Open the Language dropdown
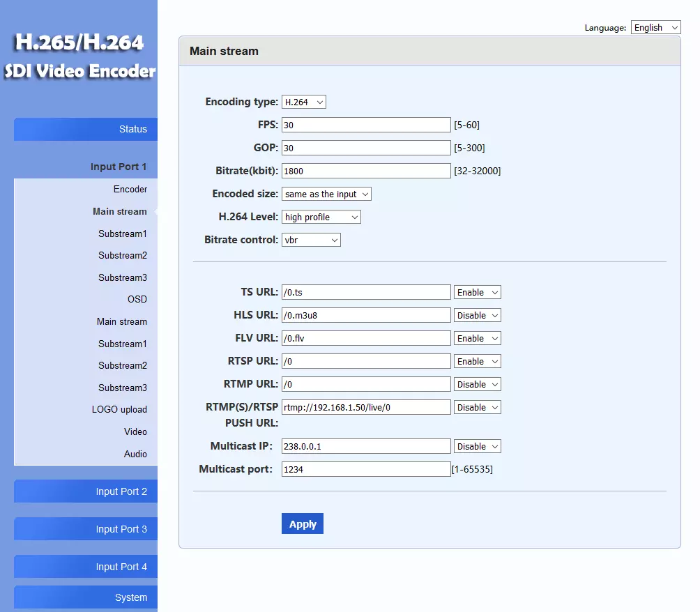Viewport: 700px width, 612px height. pos(655,27)
